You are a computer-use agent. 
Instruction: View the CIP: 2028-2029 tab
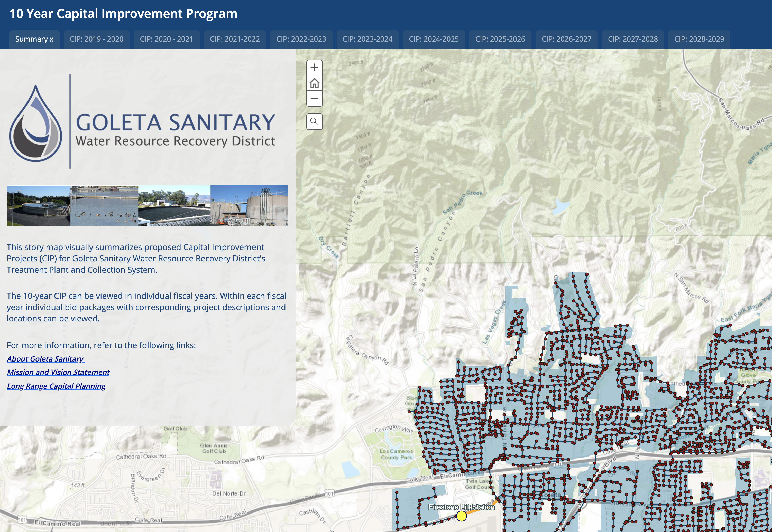coord(699,39)
